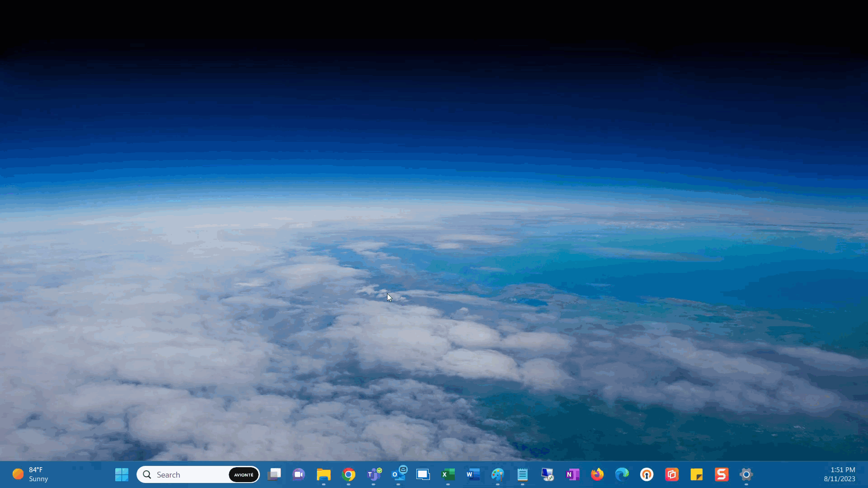This screenshot has height=488, width=868.
Task: Open Sticky Notes from the taskbar
Action: (697, 474)
